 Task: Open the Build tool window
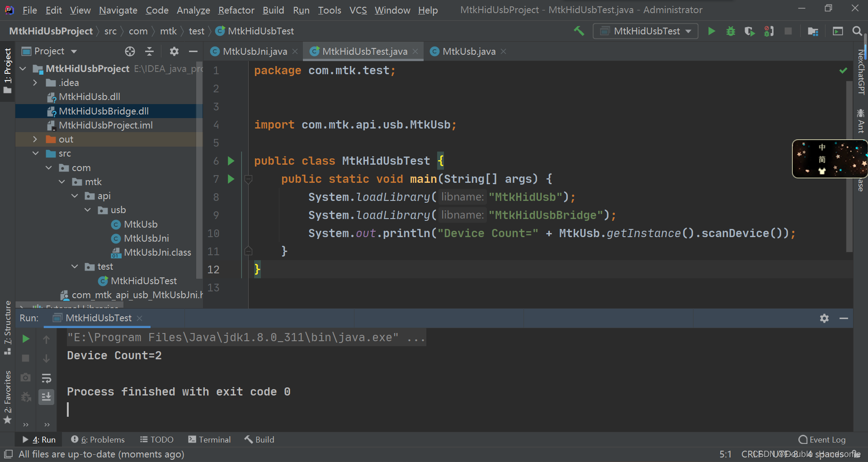tap(259, 439)
